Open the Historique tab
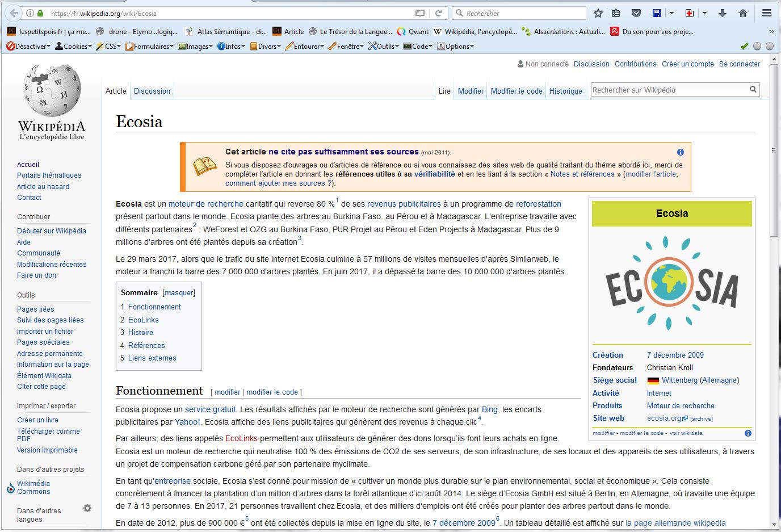 tap(566, 91)
